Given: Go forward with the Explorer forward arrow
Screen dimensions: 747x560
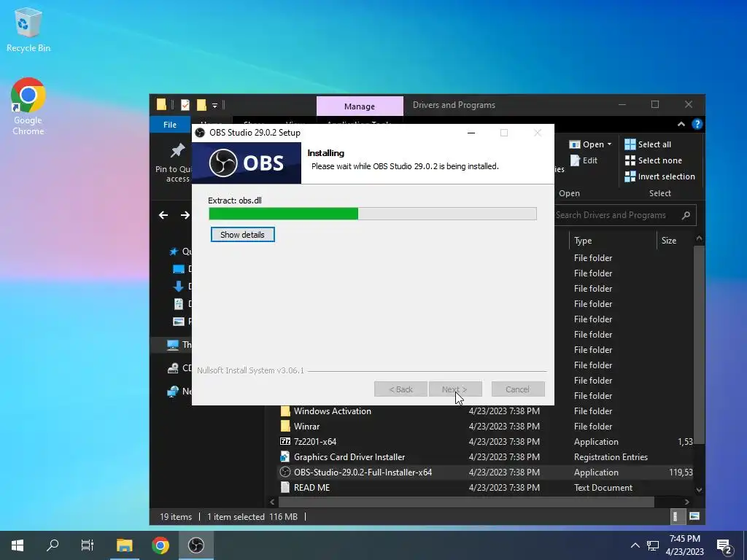Looking at the screenshot, I should [185, 215].
